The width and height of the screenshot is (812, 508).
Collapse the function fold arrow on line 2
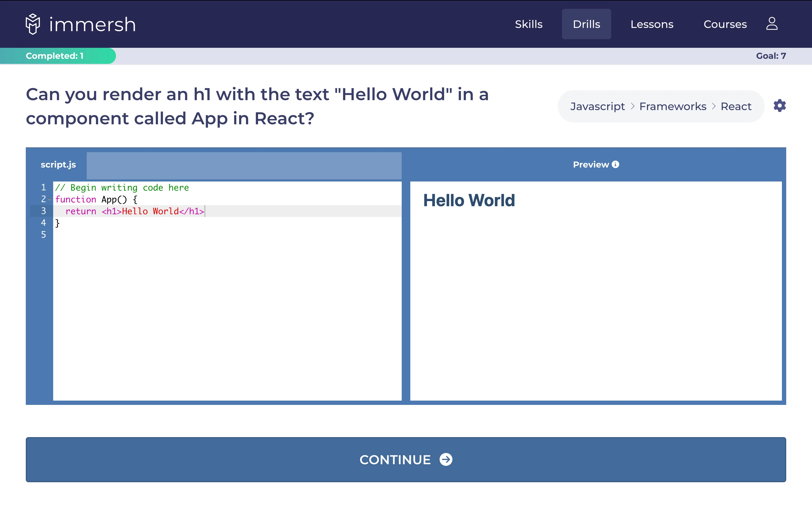[50, 199]
